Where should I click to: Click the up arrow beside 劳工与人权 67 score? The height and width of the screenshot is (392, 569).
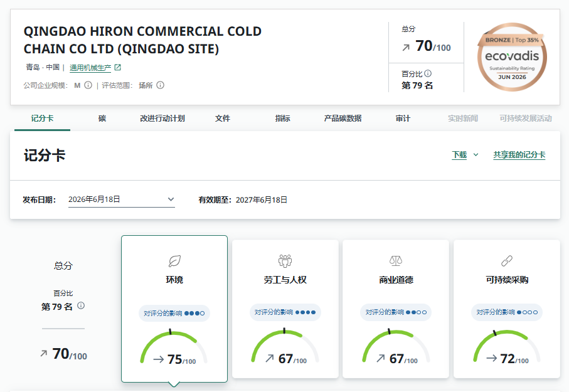(270, 358)
